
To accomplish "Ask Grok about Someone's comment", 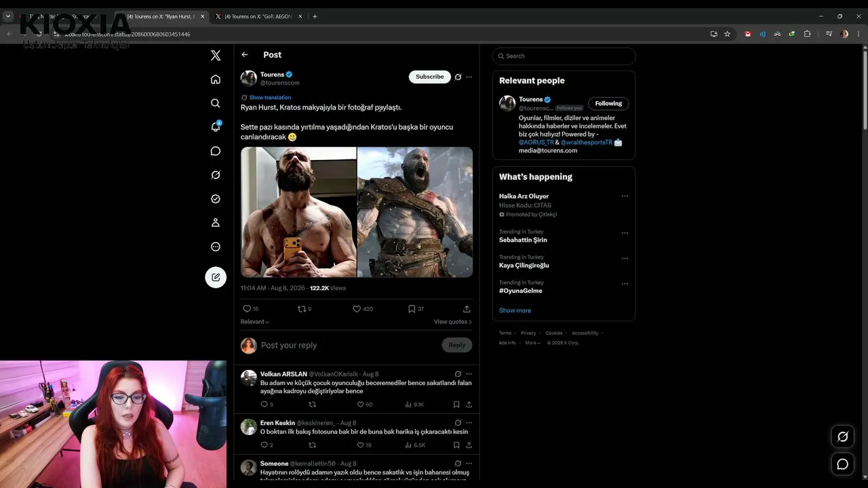I will (x=458, y=464).
